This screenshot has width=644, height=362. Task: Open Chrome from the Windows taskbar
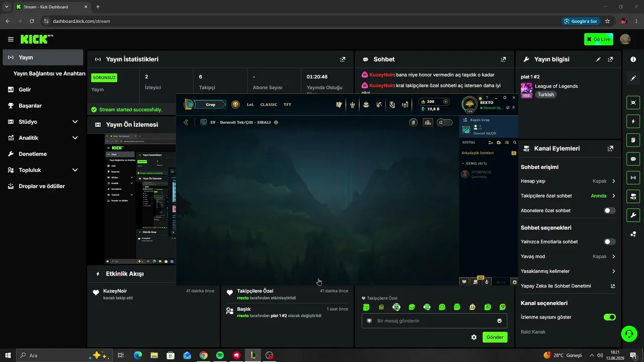point(203,355)
